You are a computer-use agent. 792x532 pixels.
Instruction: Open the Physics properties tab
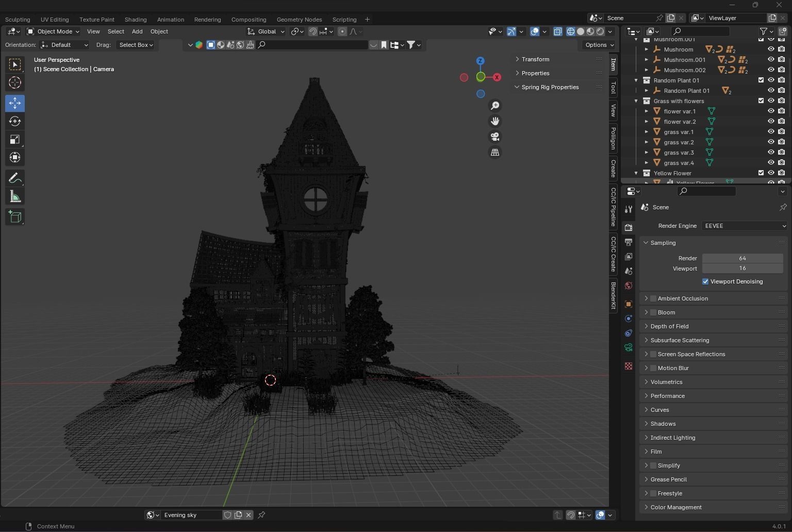click(629, 319)
